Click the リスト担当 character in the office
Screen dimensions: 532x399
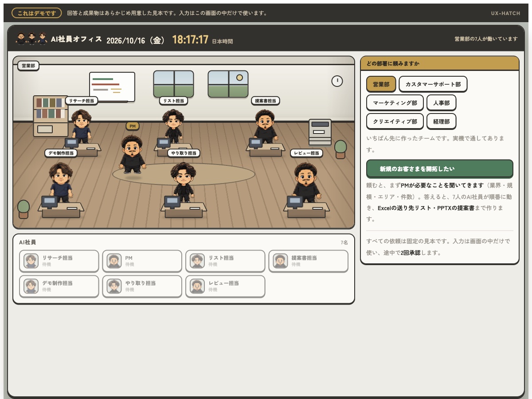coord(173,126)
